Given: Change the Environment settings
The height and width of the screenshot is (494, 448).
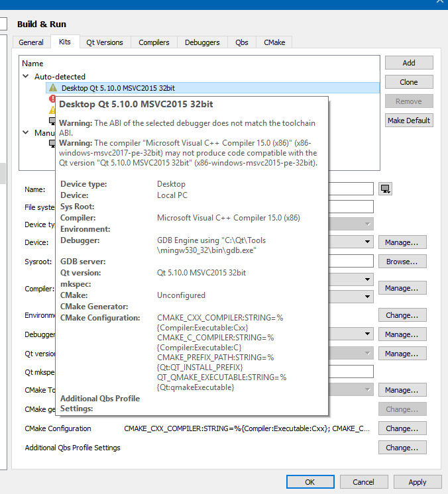Looking at the screenshot, I should coord(402,315).
